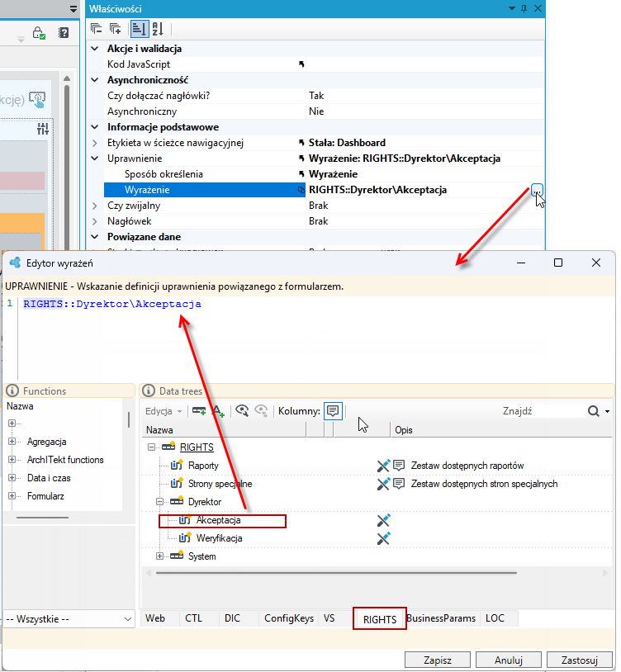621x672 pixels.
Task: Click the Czy dołączać nagłówki value Tak
Action: click(316, 96)
